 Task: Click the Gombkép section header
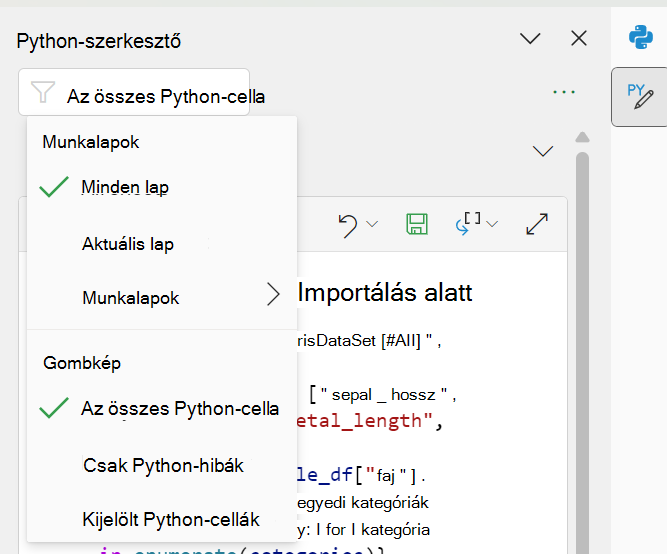[x=82, y=363]
